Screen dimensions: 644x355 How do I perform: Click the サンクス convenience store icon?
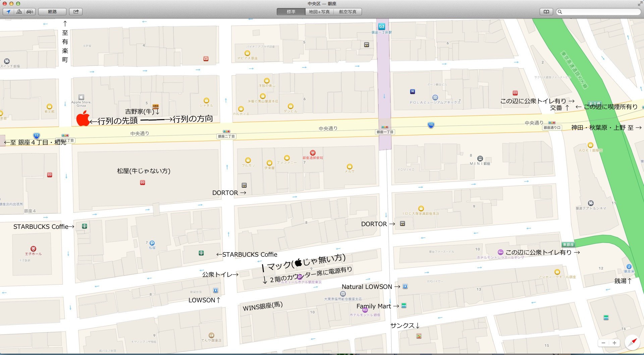[x=419, y=336]
